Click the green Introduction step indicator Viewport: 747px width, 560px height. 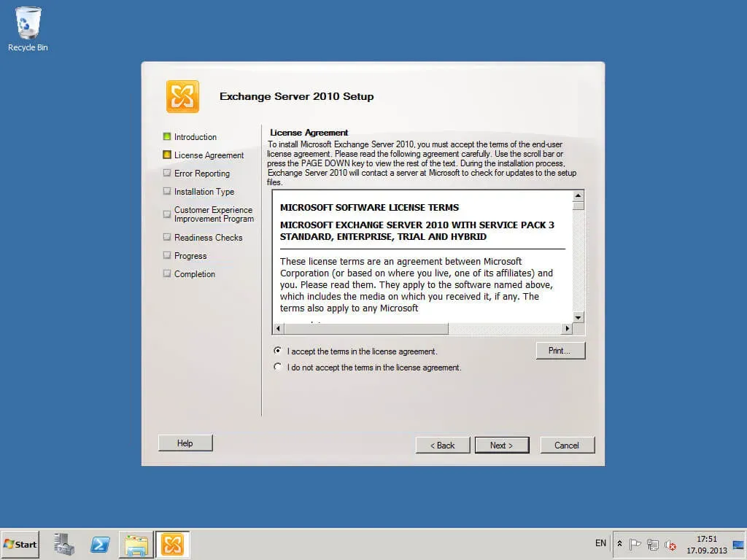[x=167, y=136]
